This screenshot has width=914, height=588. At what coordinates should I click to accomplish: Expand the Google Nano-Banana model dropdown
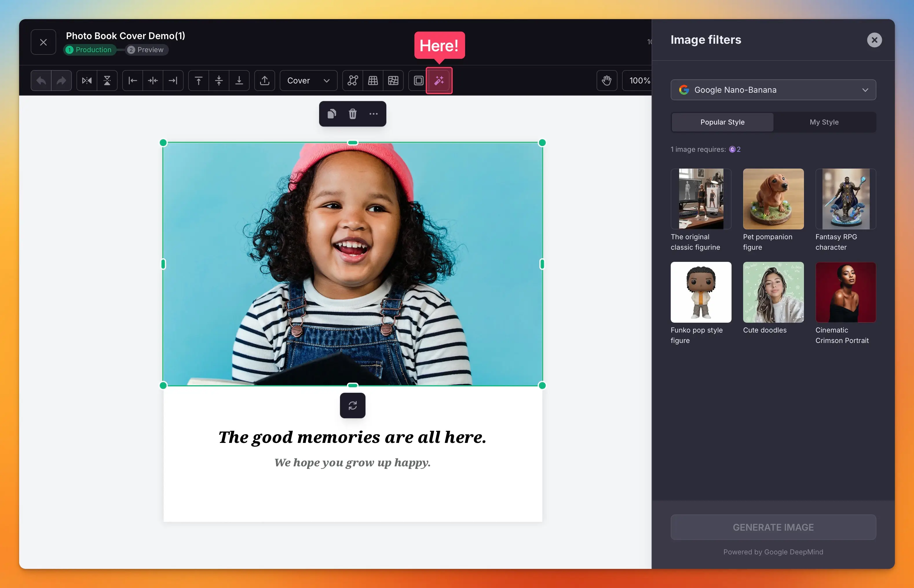[773, 90]
